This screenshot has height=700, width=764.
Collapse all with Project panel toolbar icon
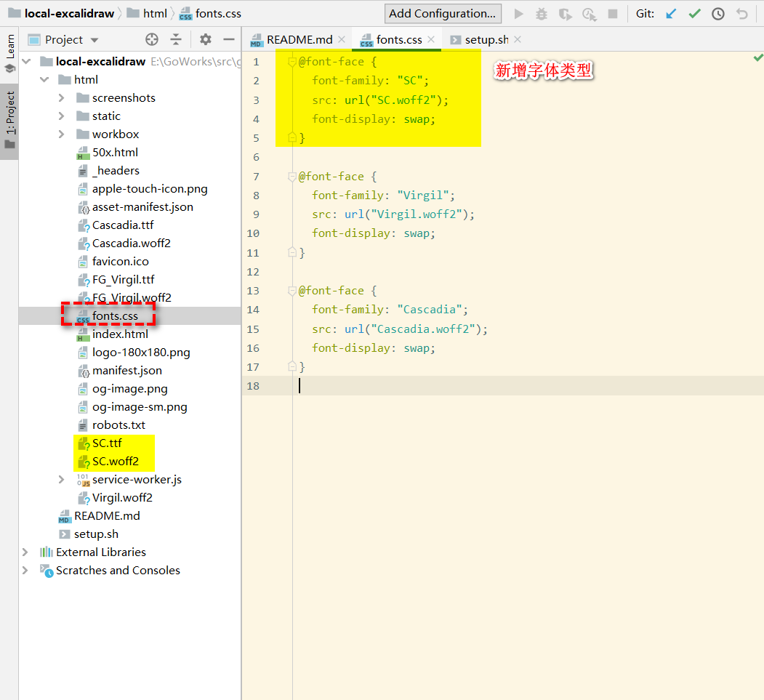point(176,40)
